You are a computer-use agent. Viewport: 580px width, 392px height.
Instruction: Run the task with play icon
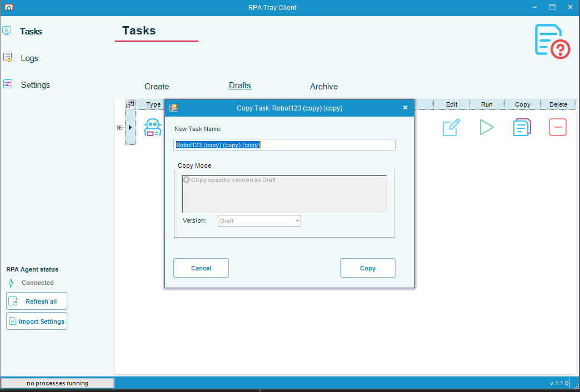[x=487, y=127]
